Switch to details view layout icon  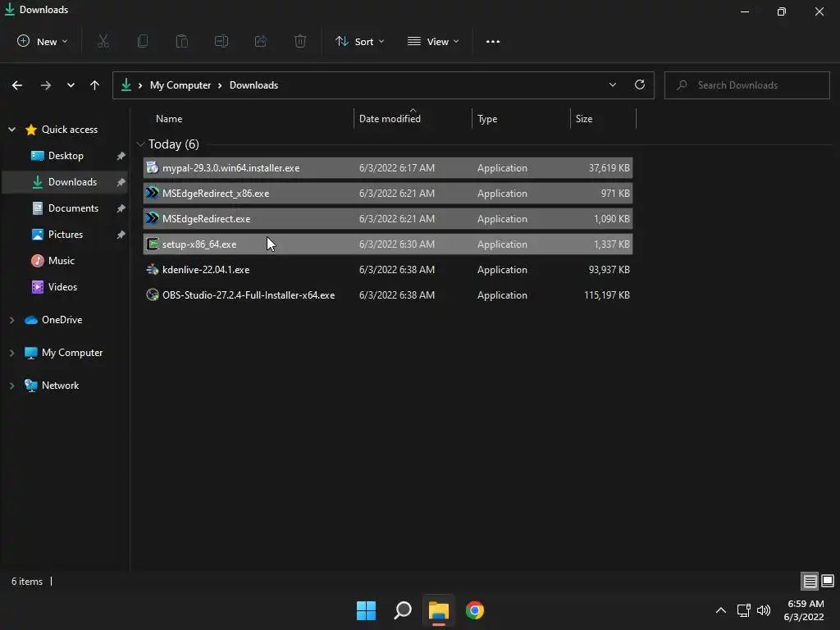[x=810, y=581]
